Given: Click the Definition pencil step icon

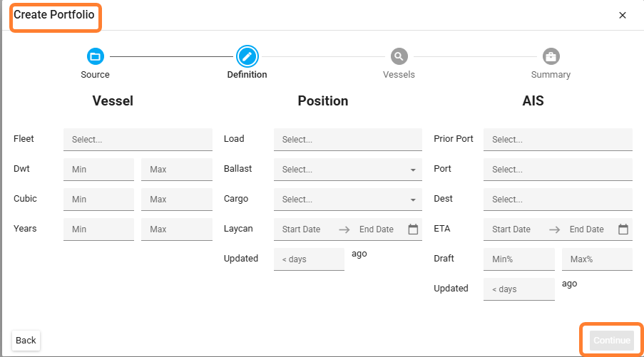Looking at the screenshot, I should tap(247, 56).
